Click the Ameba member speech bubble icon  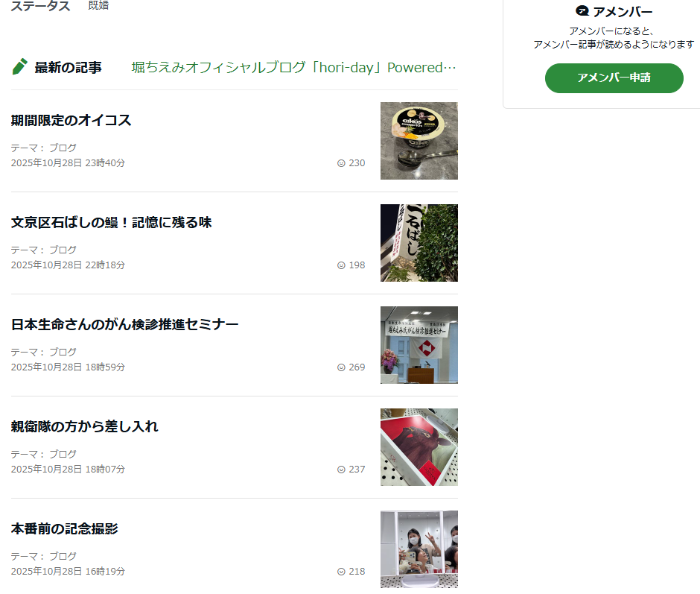[x=582, y=10]
